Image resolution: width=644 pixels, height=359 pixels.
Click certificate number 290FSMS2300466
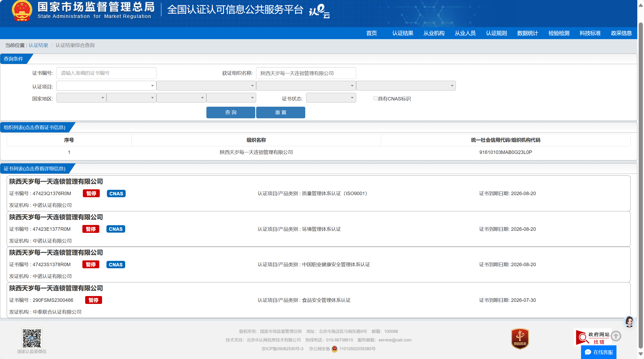pos(53,300)
